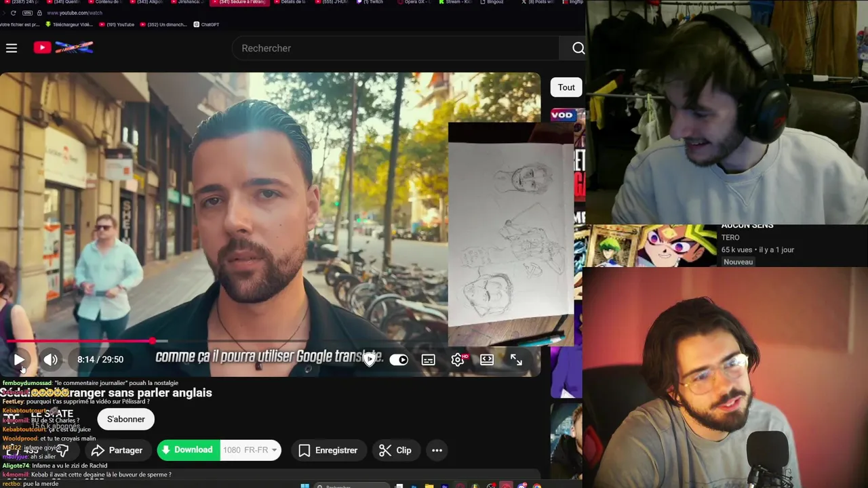This screenshot has height=488, width=868.
Task: Click the padlock site info icon
Action: coord(39,13)
